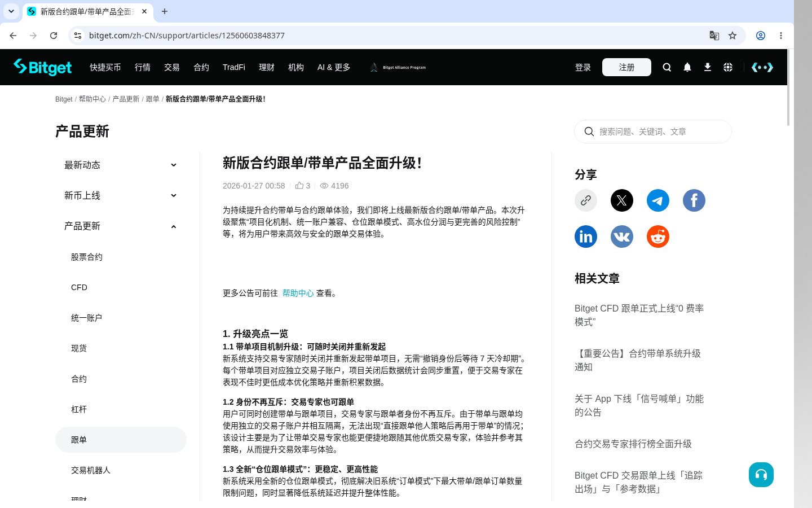Like the article with thumbs-up icon
Viewport: 812px width, 508px height.
(299, 186)
